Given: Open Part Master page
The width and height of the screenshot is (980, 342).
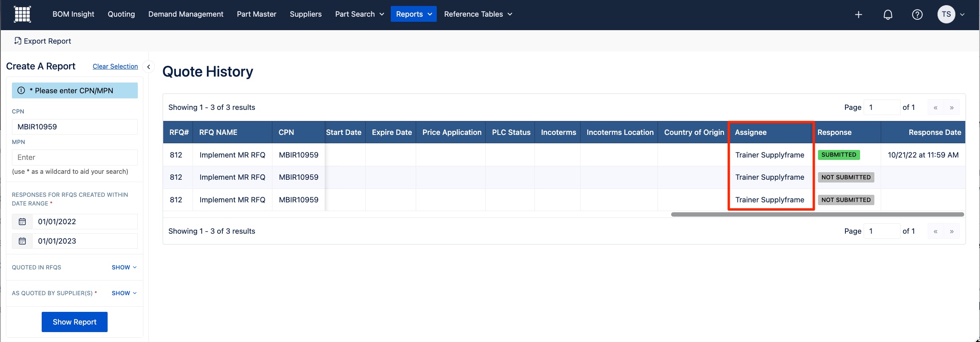Looking at the screenshot, I should tap(257, 14).
